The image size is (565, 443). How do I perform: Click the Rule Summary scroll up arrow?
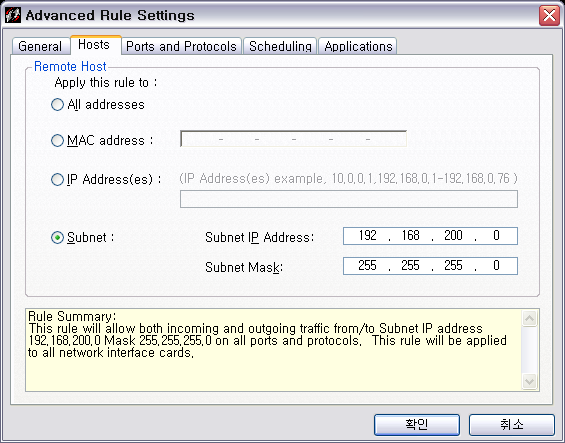tap(529, 318)
